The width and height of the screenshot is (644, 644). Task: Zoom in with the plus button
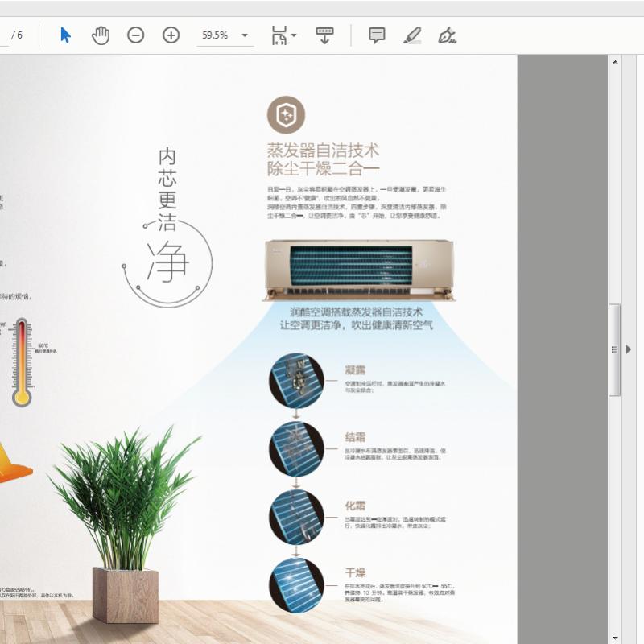tap(171, 35)
